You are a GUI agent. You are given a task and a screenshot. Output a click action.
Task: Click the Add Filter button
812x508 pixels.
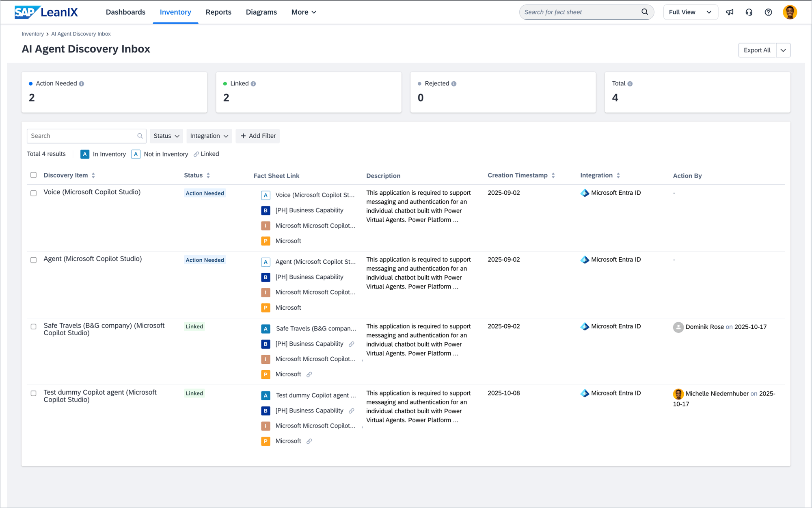(x=258, y=136)
